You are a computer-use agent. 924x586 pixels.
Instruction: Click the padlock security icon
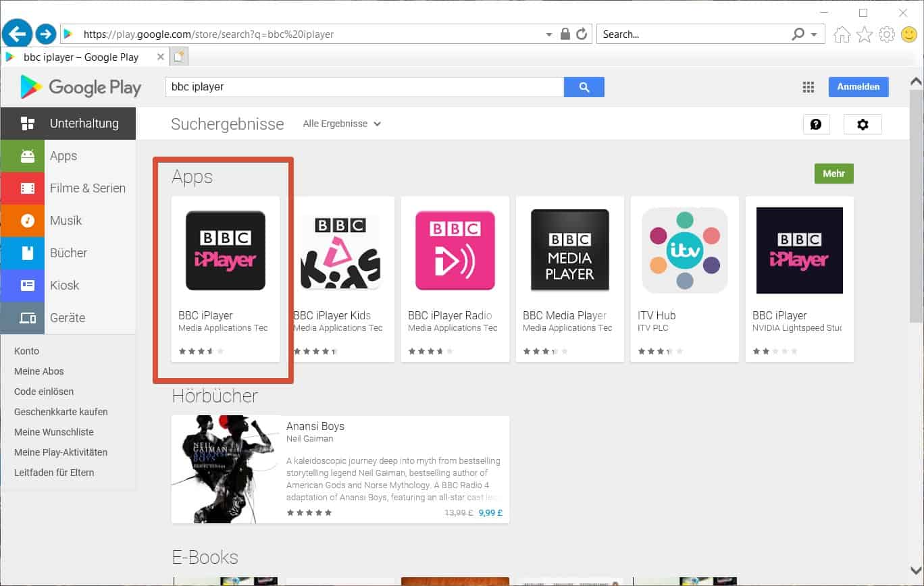(x=565, y=34)
